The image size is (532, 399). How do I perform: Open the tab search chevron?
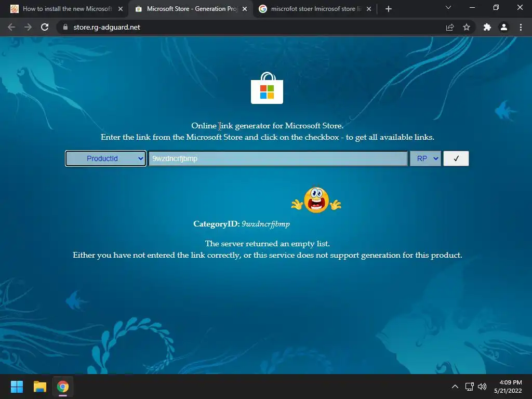point(448,7)
